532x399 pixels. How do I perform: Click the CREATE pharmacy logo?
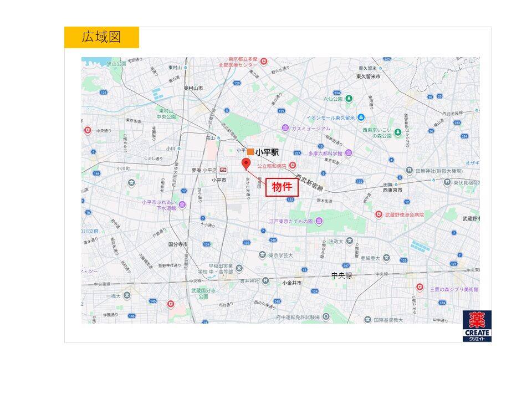point(477,326)
